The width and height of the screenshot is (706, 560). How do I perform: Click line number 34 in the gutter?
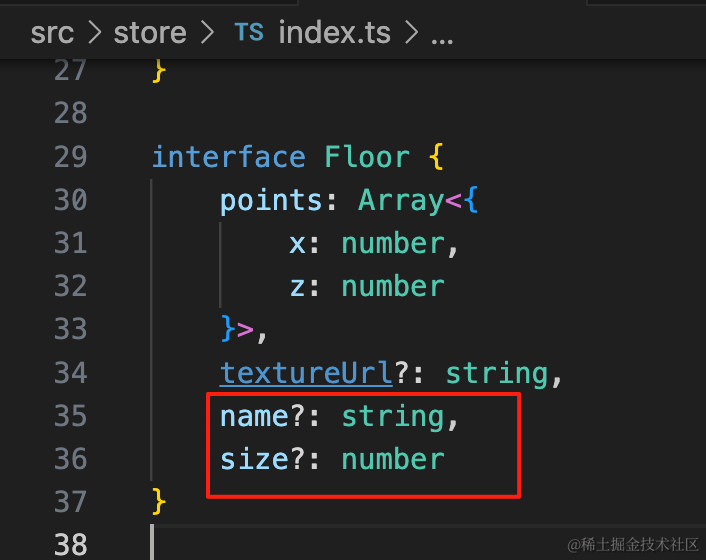tap(71, 373)
